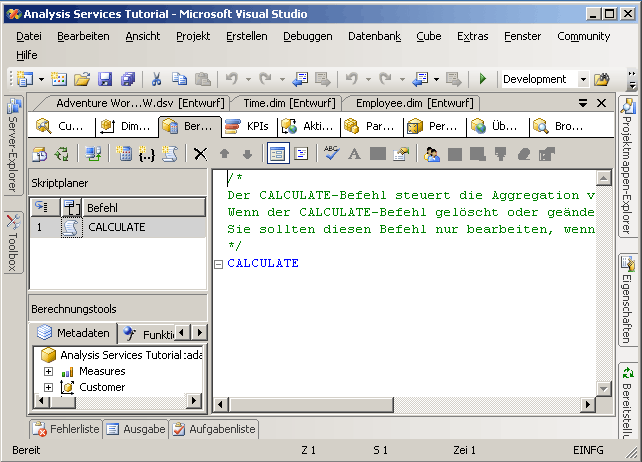Screen dimensions: 642x462
Task: Click the Save All toolbar icon
Action: [128, 79]
